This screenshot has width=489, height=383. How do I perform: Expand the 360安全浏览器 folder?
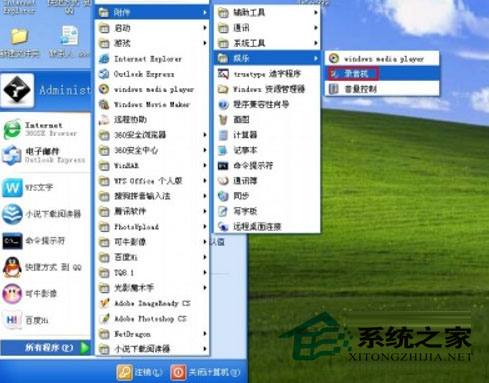pos(152,135)
